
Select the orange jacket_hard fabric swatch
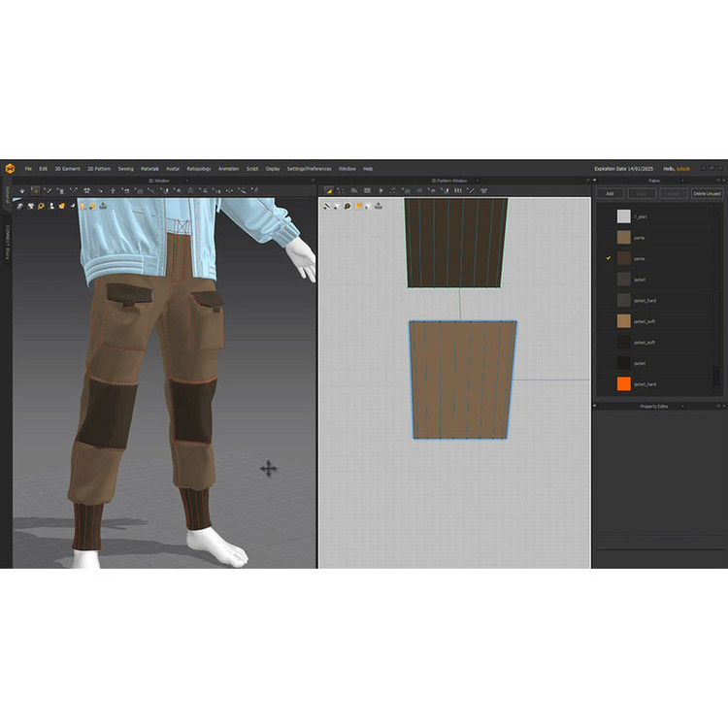(623, 384)
